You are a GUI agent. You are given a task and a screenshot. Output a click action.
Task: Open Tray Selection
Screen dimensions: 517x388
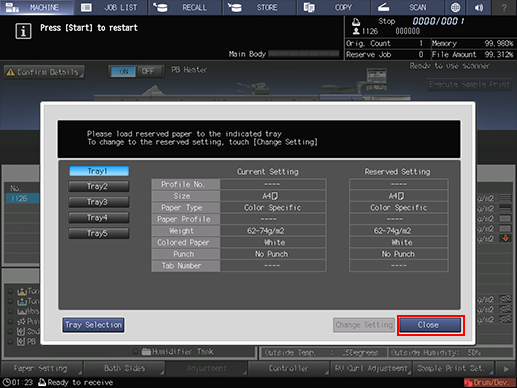pos(93,325)
